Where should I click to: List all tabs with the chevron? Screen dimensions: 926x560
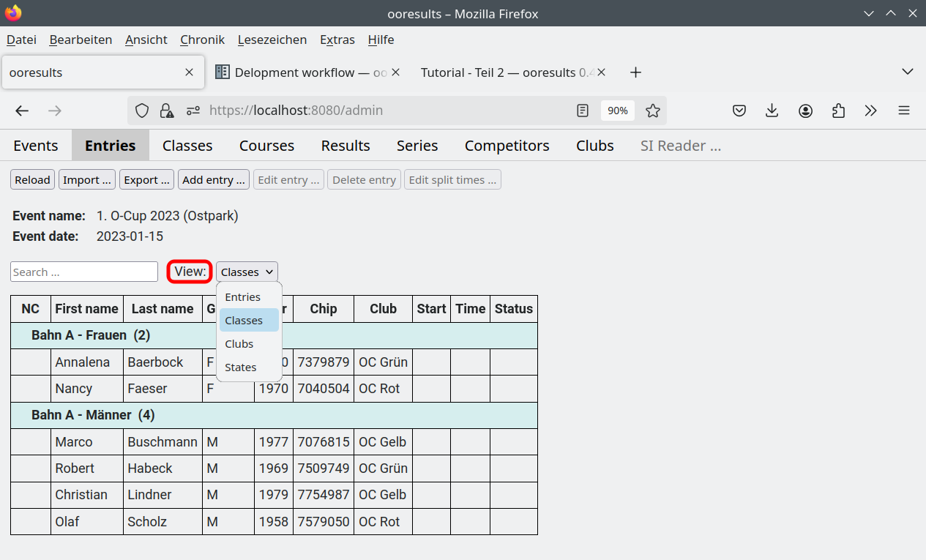908,72
